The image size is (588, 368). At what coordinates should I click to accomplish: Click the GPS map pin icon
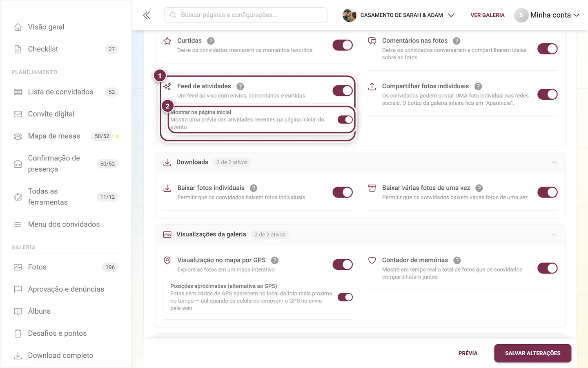(x=167, y=260)
